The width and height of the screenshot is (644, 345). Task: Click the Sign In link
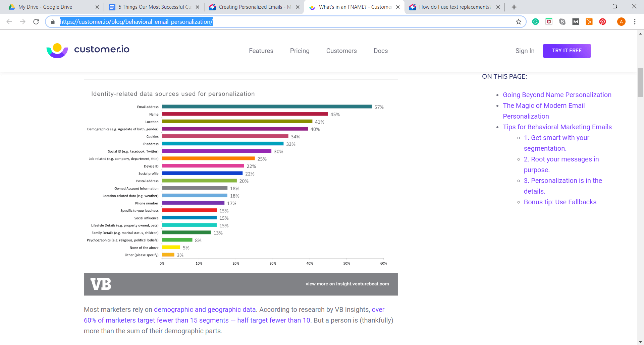(x=525, y=51)
